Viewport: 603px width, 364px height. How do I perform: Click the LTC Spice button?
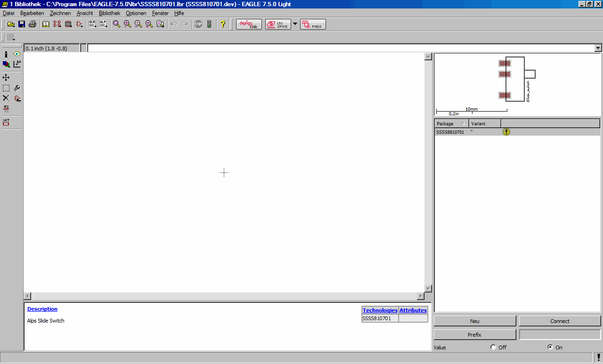click(278, 24)
